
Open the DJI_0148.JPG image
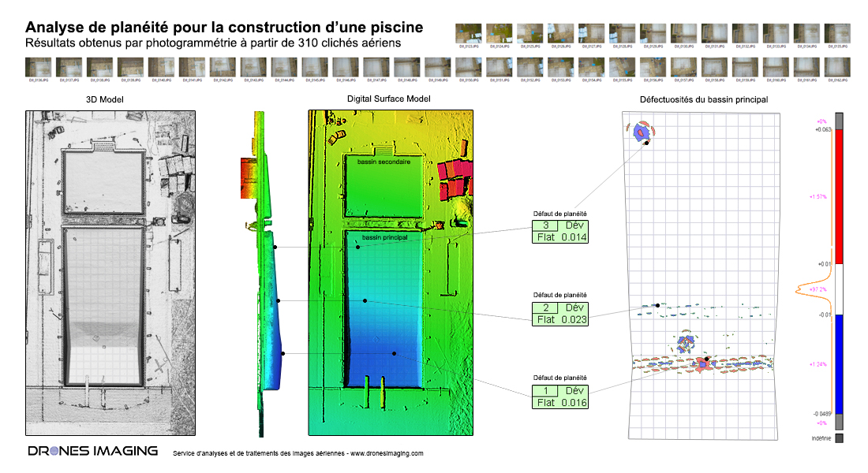click(x=407, y=67)
